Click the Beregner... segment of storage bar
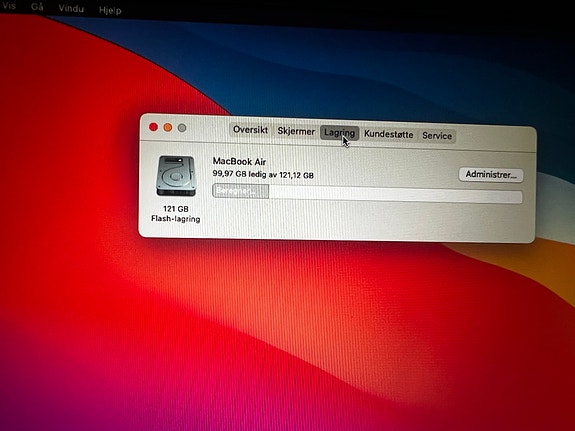 [x=240, y=191]
